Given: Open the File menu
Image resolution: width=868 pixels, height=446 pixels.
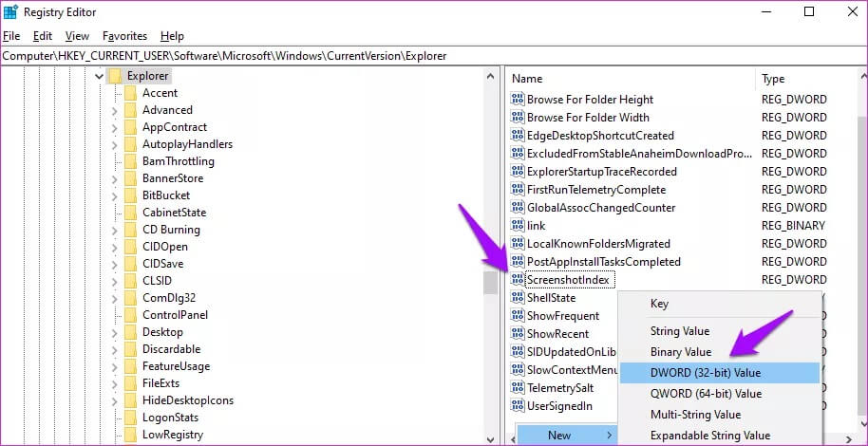Looking at the screenshot, I should [11, 36].
